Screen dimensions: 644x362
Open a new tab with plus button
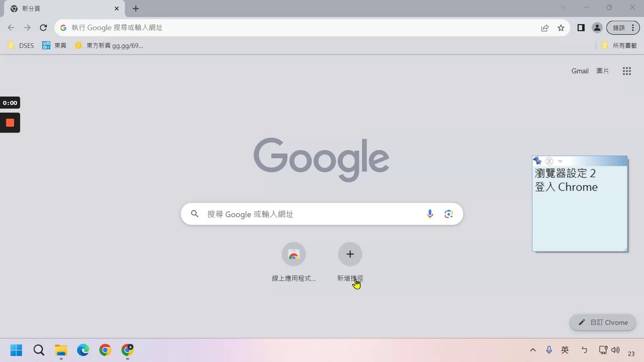pyautogui.click(x=136, y=9)
